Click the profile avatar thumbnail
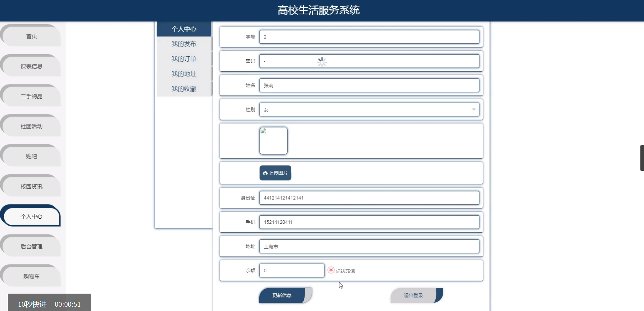 coord(273,141)
